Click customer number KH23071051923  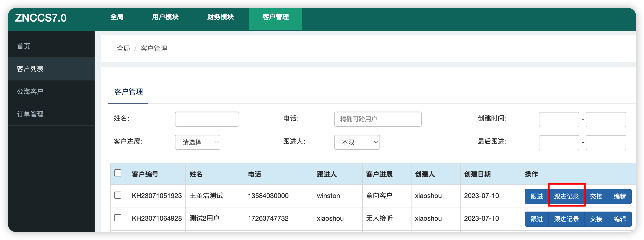157,196
